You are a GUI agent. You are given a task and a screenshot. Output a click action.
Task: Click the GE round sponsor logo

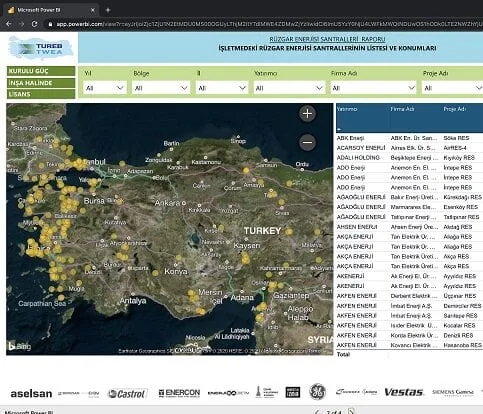coord(317,392)
